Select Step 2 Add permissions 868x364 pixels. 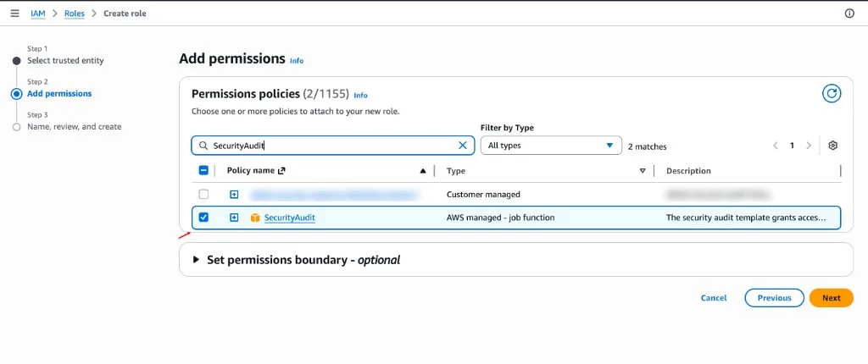[59, 93]
